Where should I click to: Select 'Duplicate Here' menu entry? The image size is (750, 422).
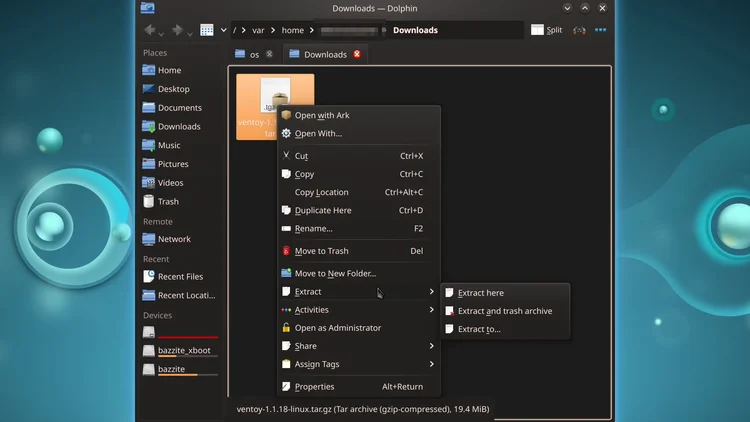tap(359, 211)
